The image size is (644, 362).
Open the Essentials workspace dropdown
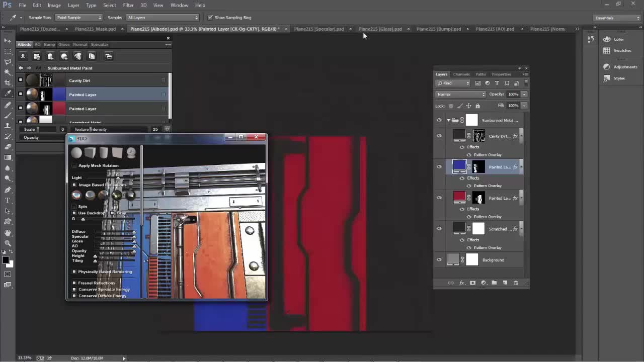point(616,18)
